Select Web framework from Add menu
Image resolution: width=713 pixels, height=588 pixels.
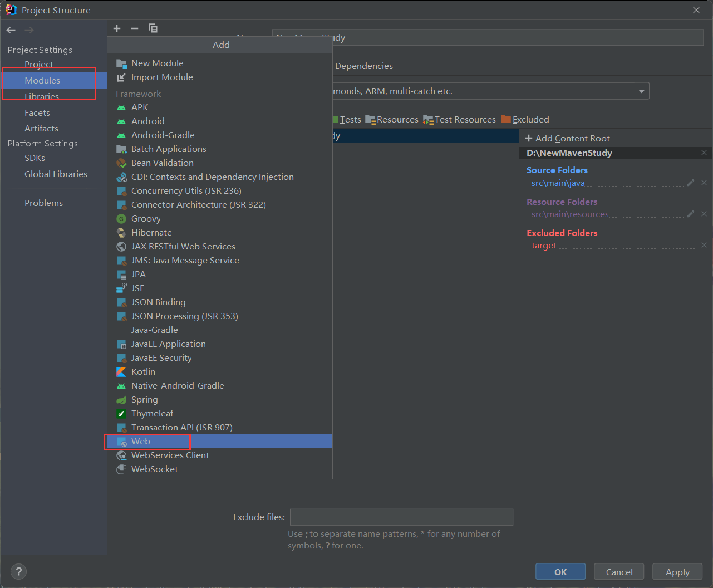(141, 442)
